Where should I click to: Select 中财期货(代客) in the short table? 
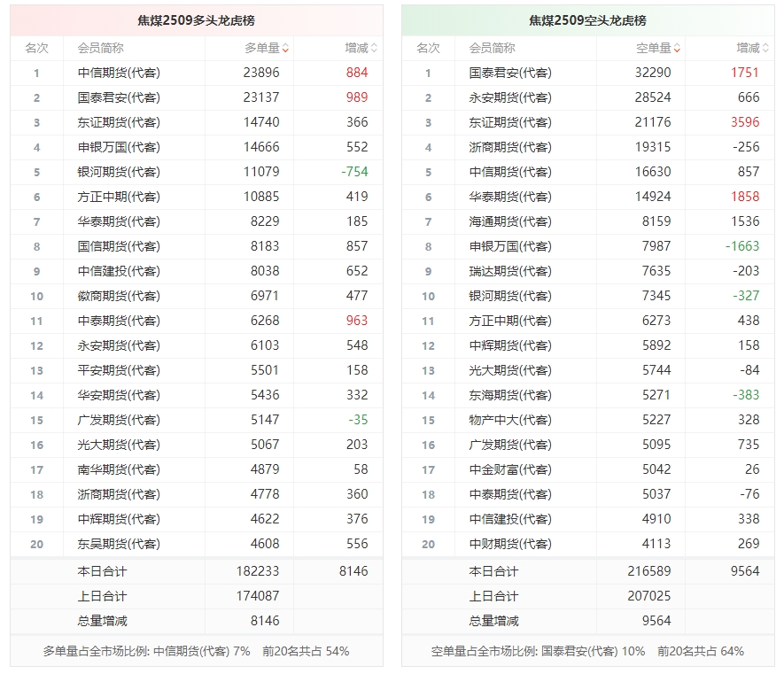pos(510,544)
